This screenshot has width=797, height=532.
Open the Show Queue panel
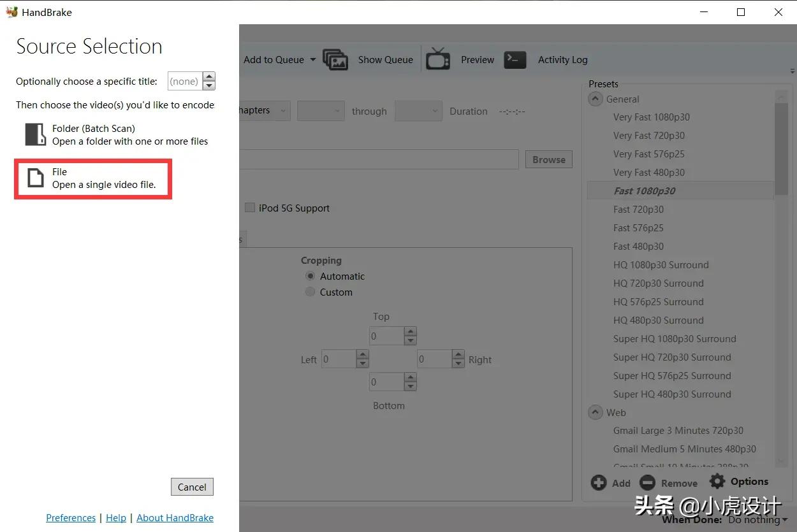[x=385, y=59]
